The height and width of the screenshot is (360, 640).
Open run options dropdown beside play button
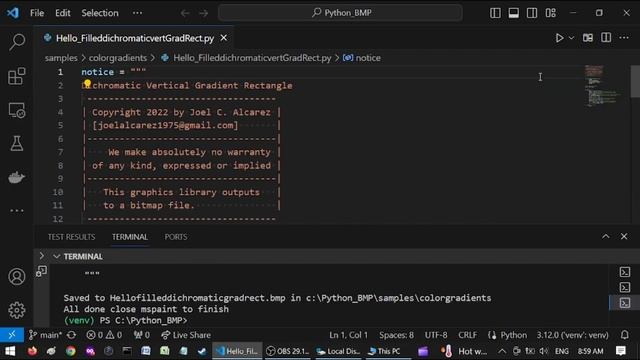pyautogui.click(x=571, y=38)
